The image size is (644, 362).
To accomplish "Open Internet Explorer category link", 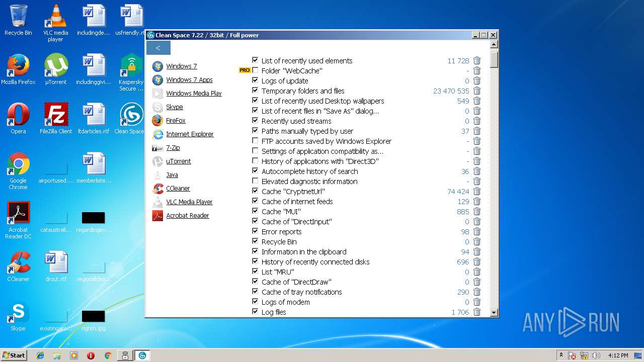I will (190, 134).
